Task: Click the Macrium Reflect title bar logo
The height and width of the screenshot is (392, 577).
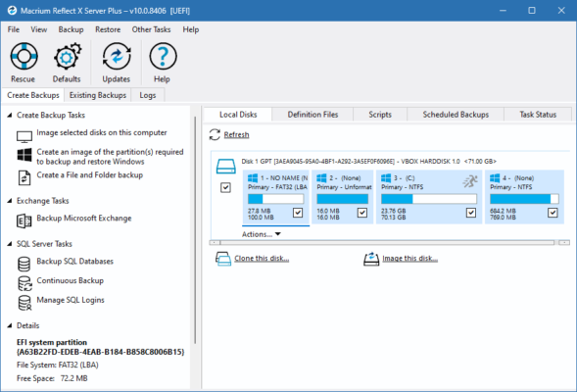Action: coord(12,11)
